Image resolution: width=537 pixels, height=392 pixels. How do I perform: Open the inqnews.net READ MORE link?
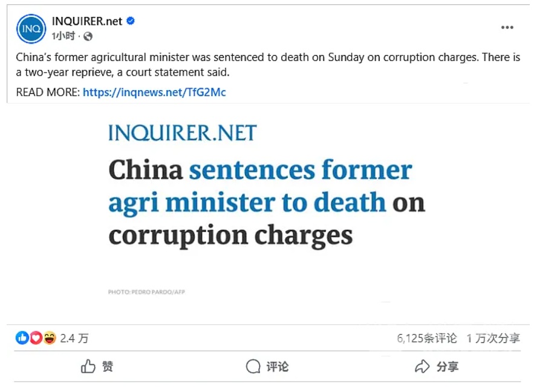coord(154,93)
